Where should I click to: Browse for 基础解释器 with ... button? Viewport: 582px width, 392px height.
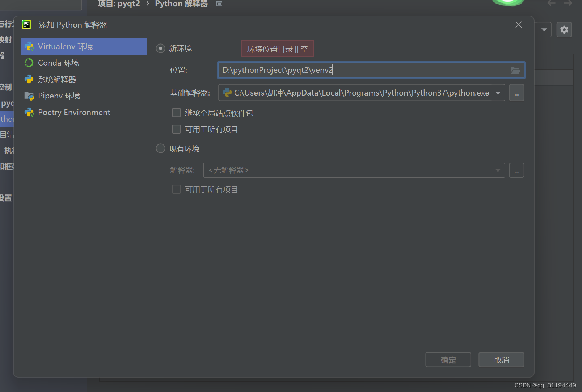coord(516,93)
